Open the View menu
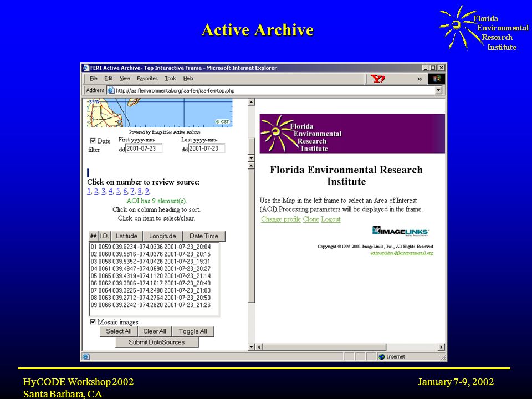The width and height of the screenshot is (532, 399). pos(125,78)
